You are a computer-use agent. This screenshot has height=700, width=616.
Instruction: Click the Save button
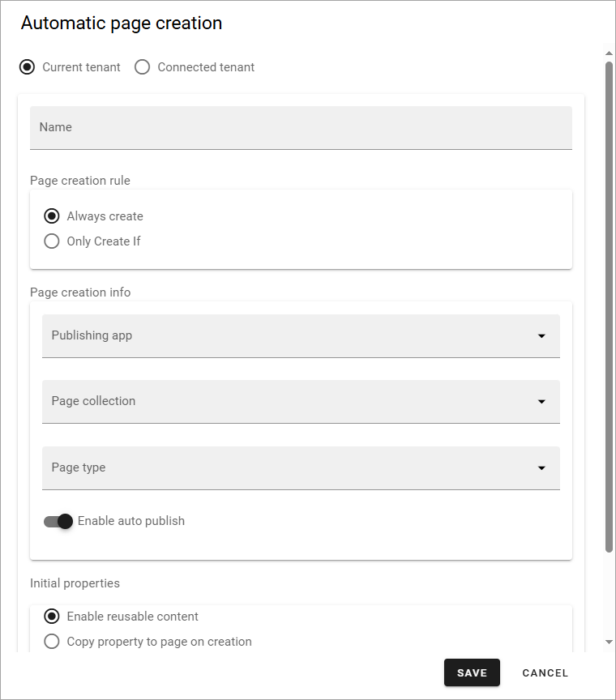[x=472, y=672]
